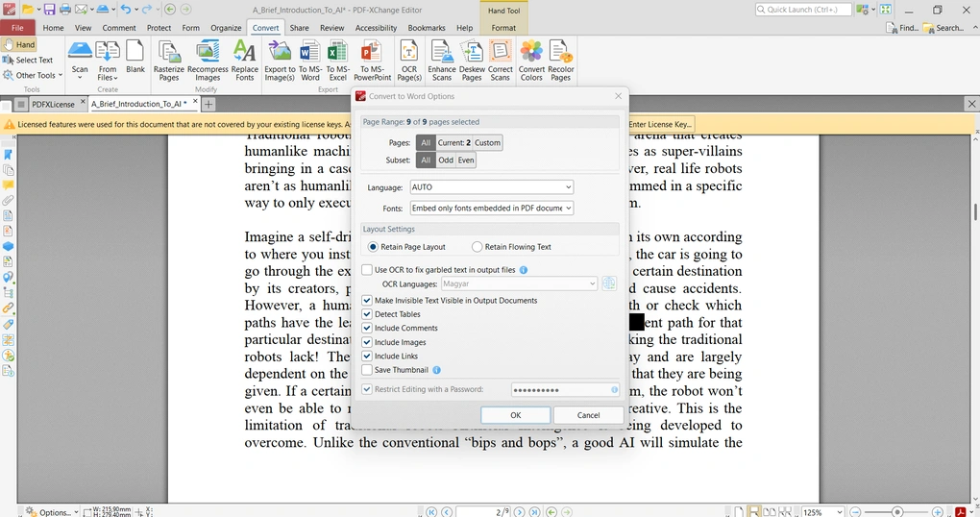Run OCR Page(s) tool
Image resolution: width=980 pixels, height=517 pixels.
[408, 60]
